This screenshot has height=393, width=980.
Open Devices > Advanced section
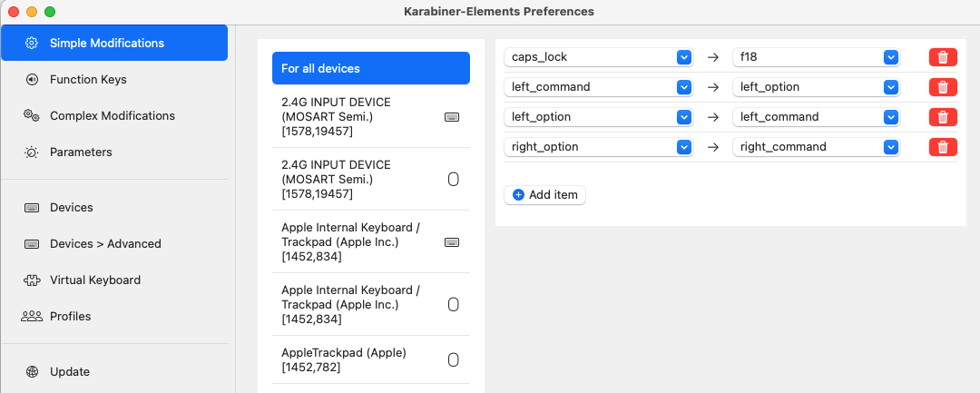(x=114, y=243)
